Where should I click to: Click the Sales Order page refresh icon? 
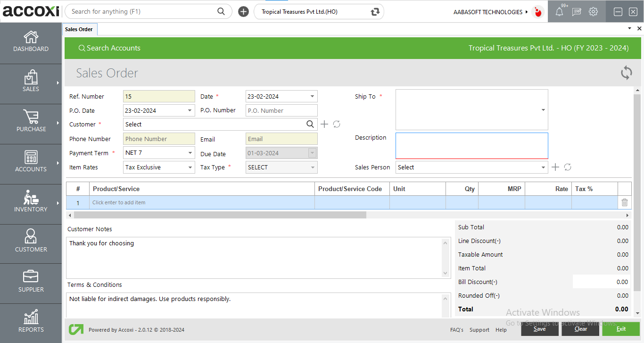pyautogui.click(x=626, y=73)
